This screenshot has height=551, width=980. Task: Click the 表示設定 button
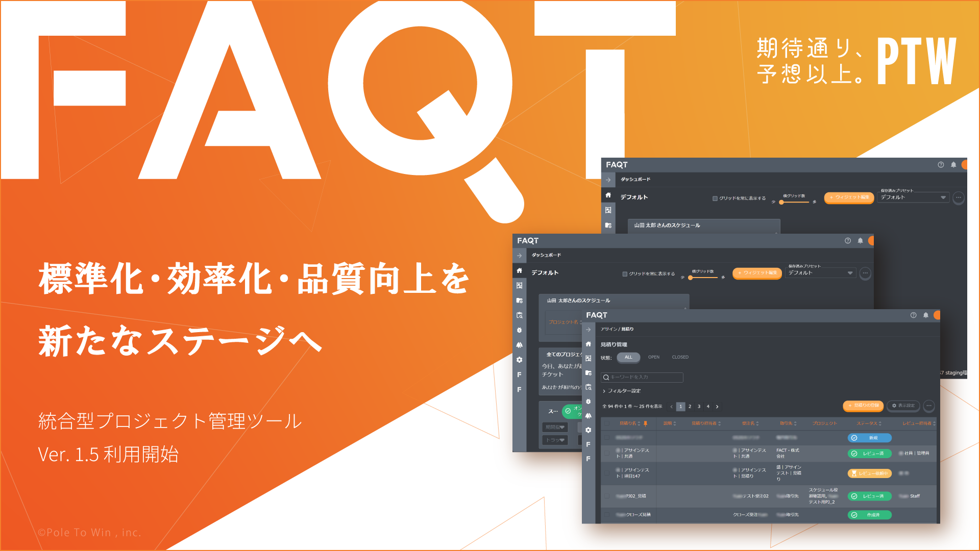tap(903, 406)
